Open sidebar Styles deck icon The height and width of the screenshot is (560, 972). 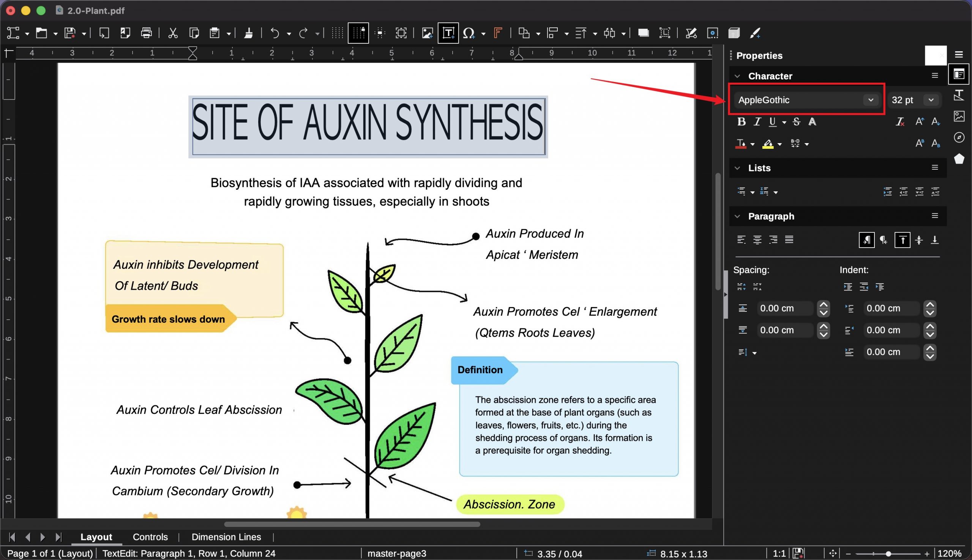[x=959, y=95]
